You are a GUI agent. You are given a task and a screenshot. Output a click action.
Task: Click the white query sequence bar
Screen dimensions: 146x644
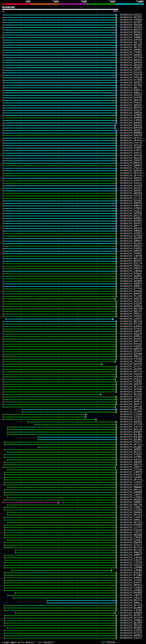click(60, 9)
